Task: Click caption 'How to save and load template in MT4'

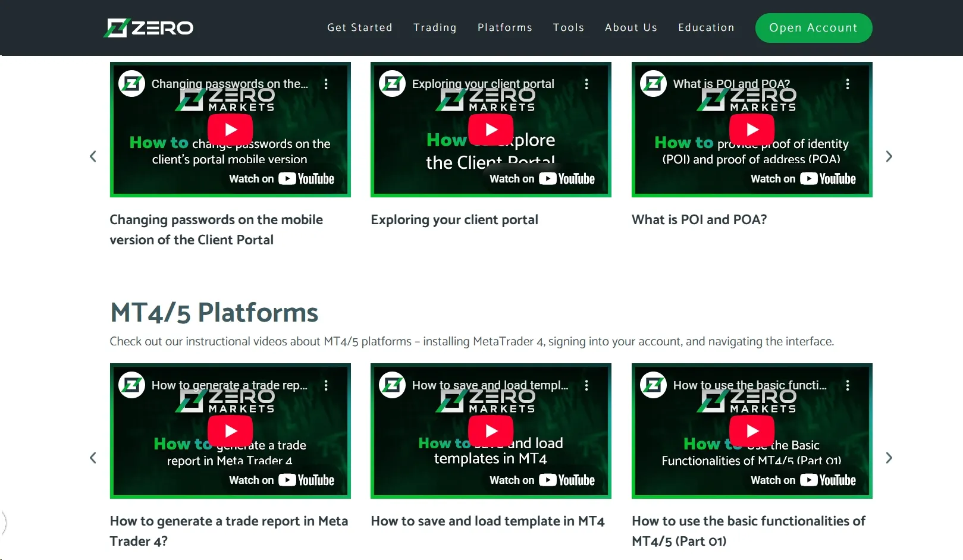Action: (x=488, y=521)
